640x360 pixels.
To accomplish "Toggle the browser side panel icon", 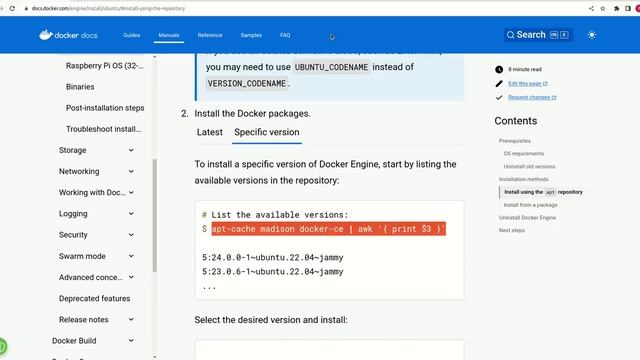I will tap(628, 8).
